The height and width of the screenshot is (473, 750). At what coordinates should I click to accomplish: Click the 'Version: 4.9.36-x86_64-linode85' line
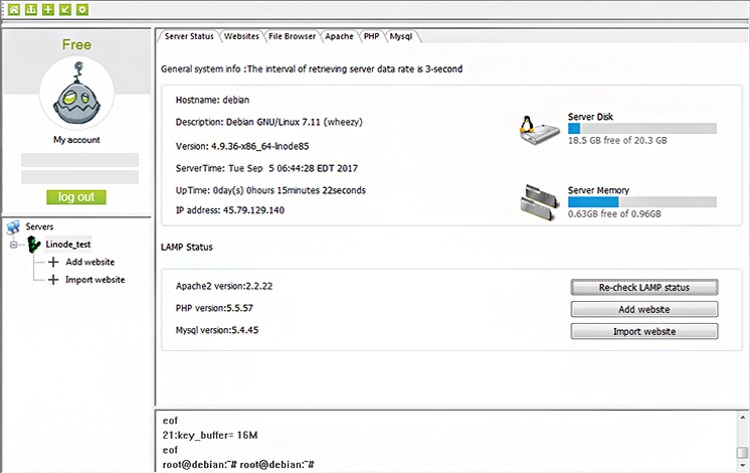(243, 146)
